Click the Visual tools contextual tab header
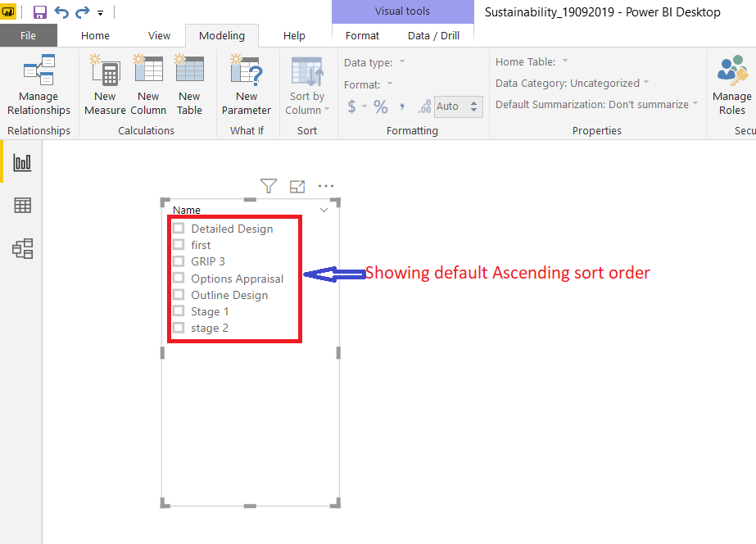Viewport: 756px width, 544px height. (x=403, y=11)
